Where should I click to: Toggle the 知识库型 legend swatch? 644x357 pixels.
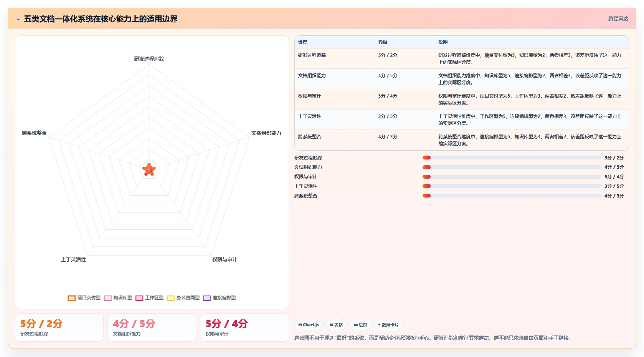coord(108,298)
